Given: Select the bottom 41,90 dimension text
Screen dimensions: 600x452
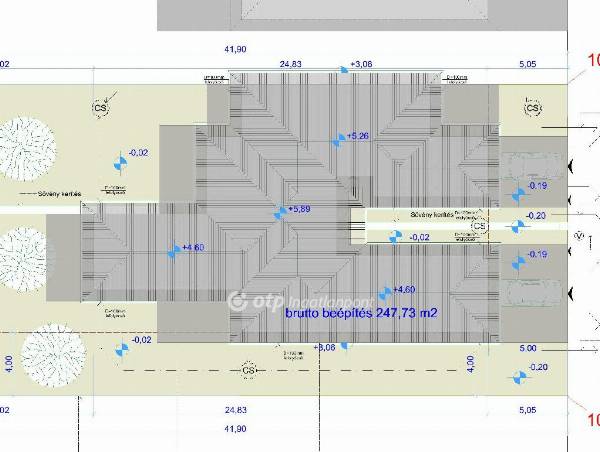Looking at the screenshot, I should 235,429.
